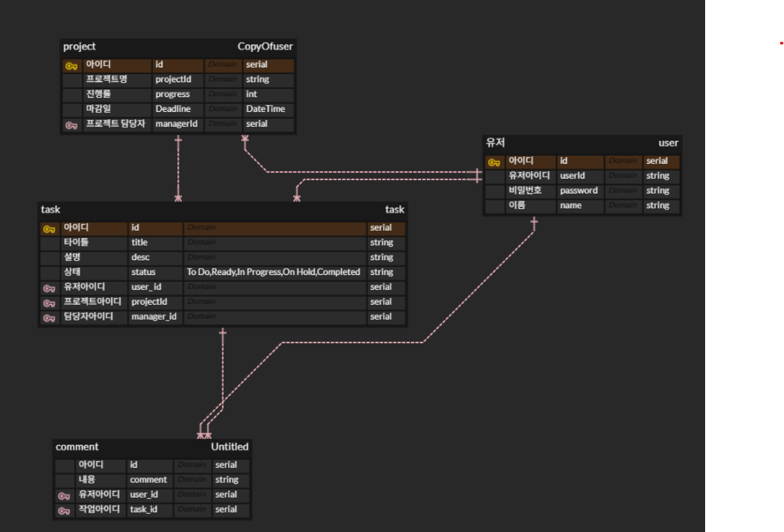
Task: Select the password column in user table
Action: (579, 191)
